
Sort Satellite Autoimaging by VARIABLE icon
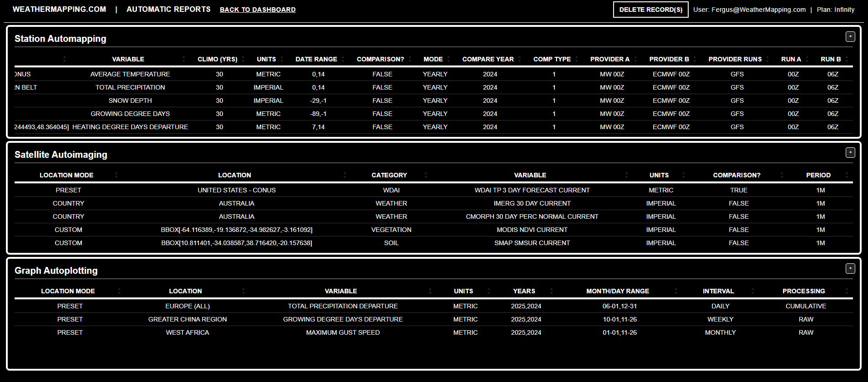pyautogui.click(x=626, y=175)
